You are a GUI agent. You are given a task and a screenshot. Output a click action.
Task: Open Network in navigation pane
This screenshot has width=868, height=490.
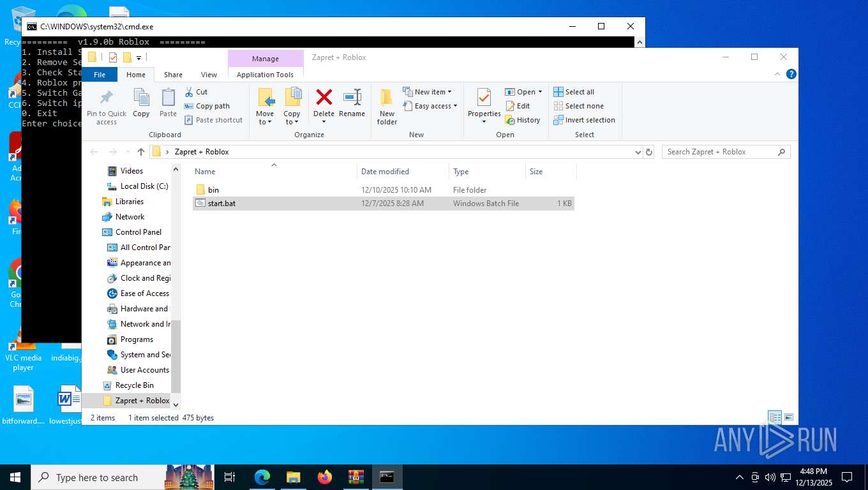tap(130, 217)
